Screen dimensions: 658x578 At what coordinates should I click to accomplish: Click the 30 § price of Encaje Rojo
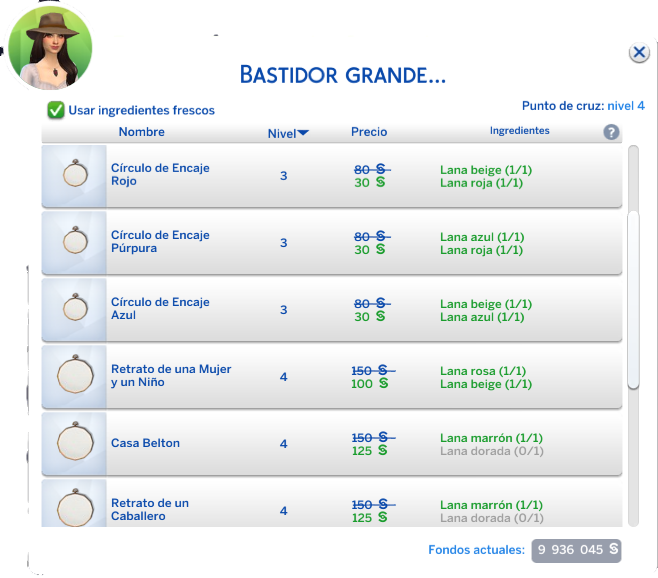point(369,183)
